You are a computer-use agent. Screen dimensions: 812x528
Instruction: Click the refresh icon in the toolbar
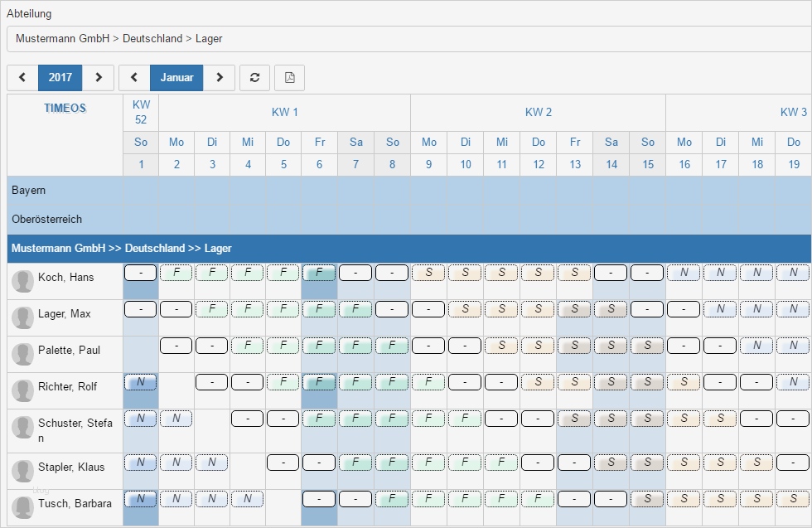click(x=254, y=77)
